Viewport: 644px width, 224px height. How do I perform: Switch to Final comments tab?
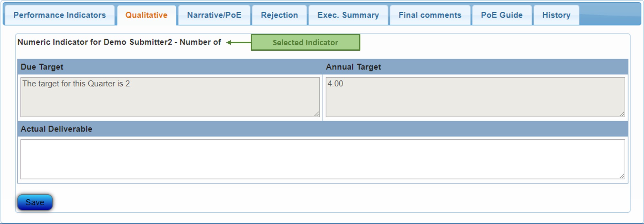(430, 15)
